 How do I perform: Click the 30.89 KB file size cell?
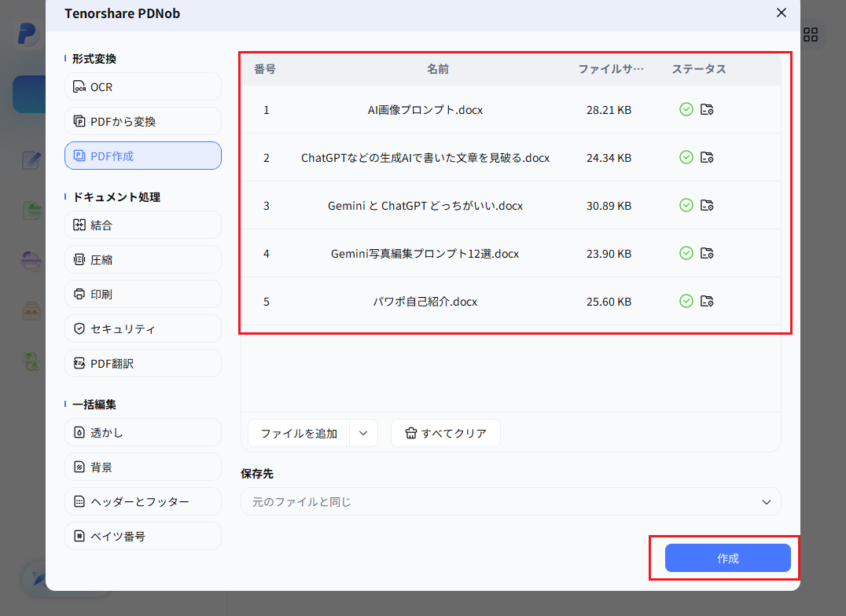point(609,206)
